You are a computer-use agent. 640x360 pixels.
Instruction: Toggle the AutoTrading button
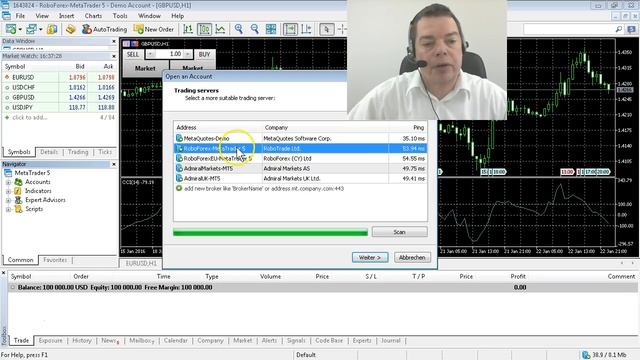pos(104,29)
